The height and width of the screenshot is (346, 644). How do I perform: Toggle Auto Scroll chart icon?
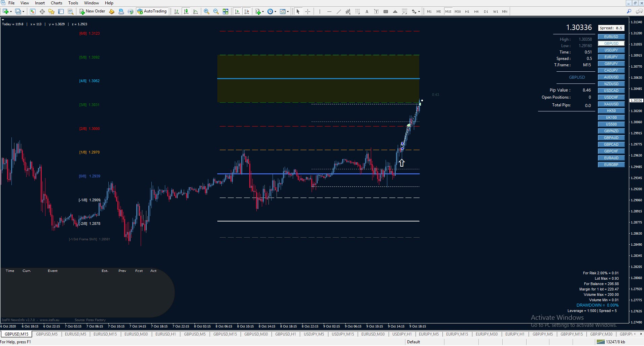(237, 11)
